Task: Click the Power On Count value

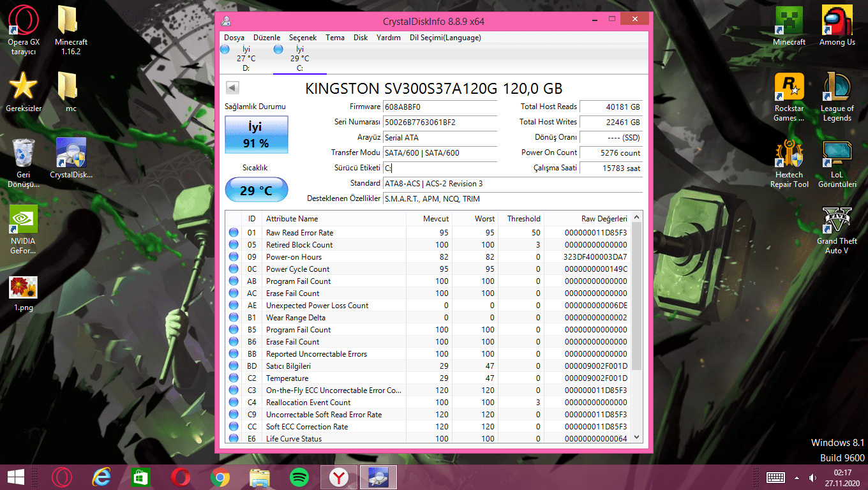Action: pyautogui.click(x=611, y=152)
